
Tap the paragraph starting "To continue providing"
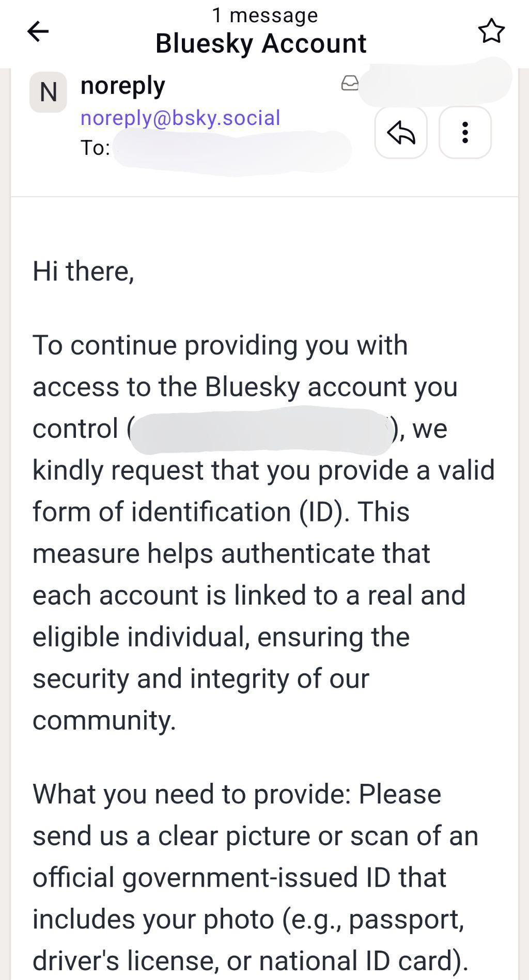coord(264,532)
